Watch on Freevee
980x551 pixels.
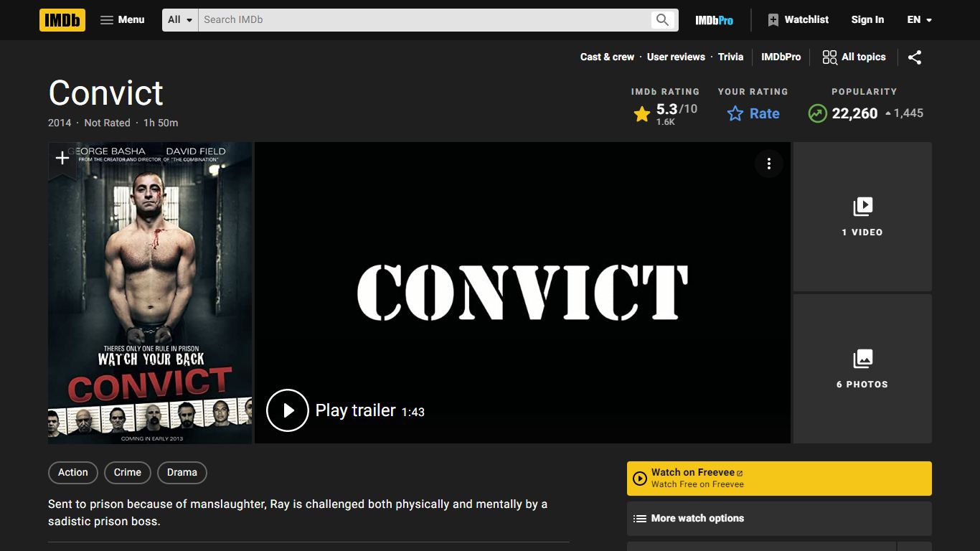point(779,479)
